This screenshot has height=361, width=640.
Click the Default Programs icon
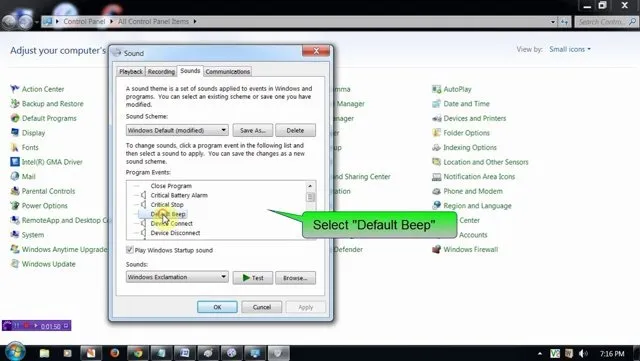[15, 118]
